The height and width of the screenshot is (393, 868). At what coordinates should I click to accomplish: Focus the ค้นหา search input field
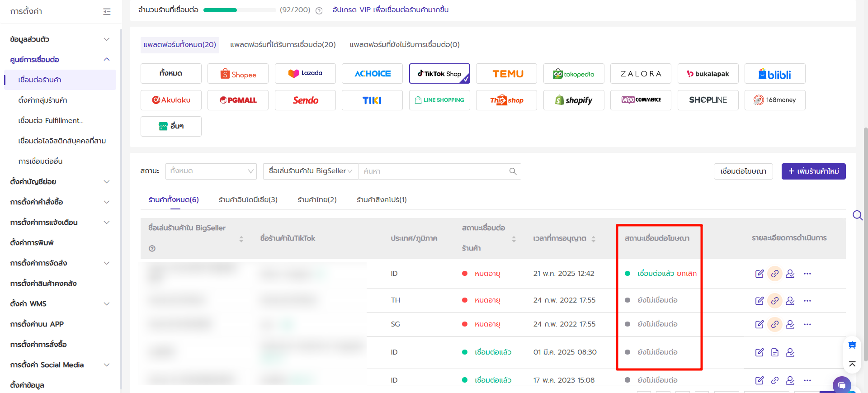click(434, 171)
